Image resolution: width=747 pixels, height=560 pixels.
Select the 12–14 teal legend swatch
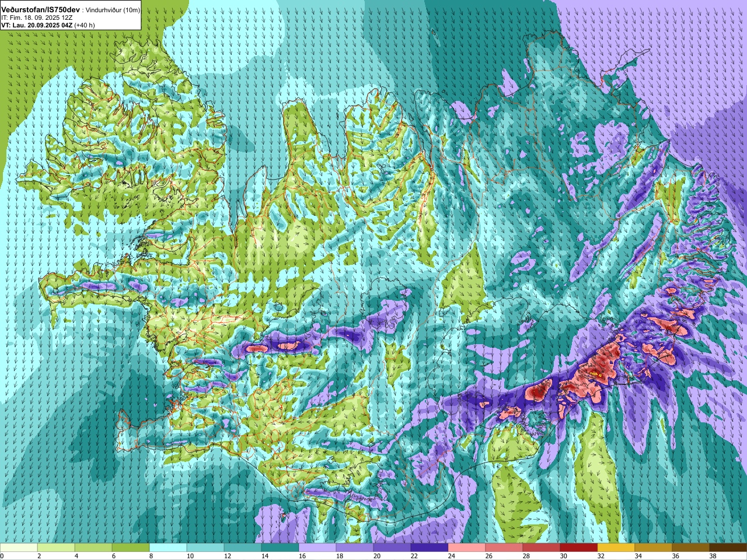[x=243, y=548]
